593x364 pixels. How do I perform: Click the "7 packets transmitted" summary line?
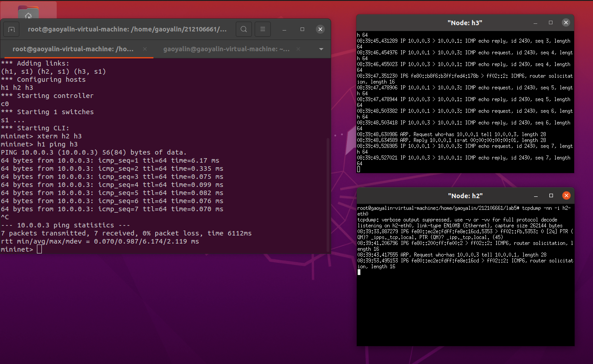pos(126,233)
